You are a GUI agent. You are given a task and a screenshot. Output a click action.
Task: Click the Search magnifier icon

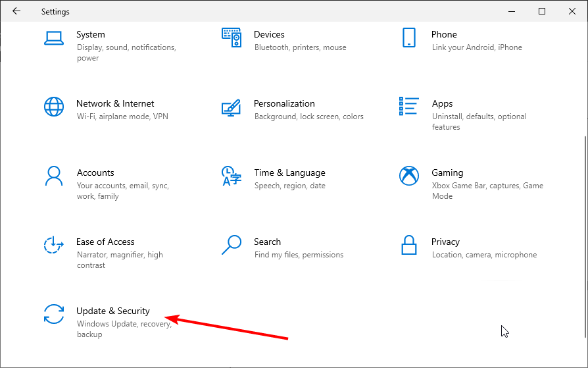pos(232,245)
